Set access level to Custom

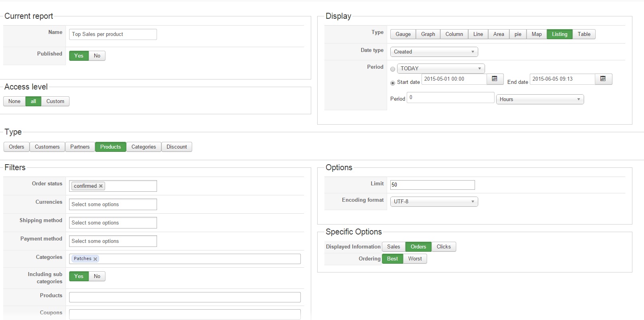[55, 101]
